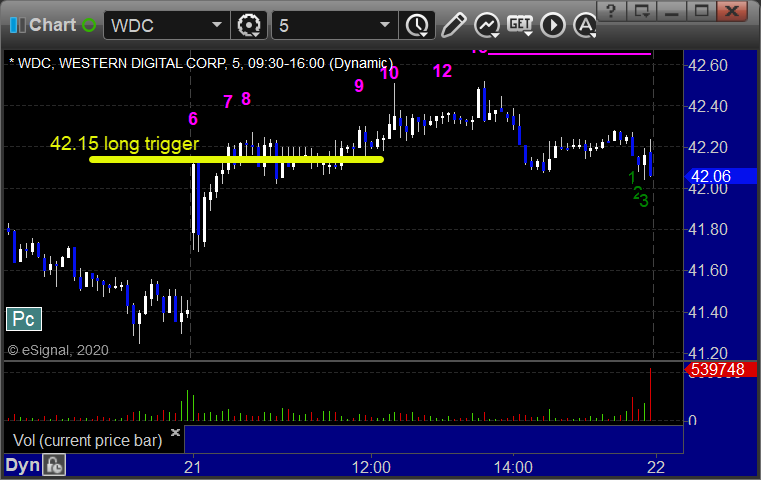Expand the interval dropdown arrow
Screen dimensions: 761x480
pos(385,25)
